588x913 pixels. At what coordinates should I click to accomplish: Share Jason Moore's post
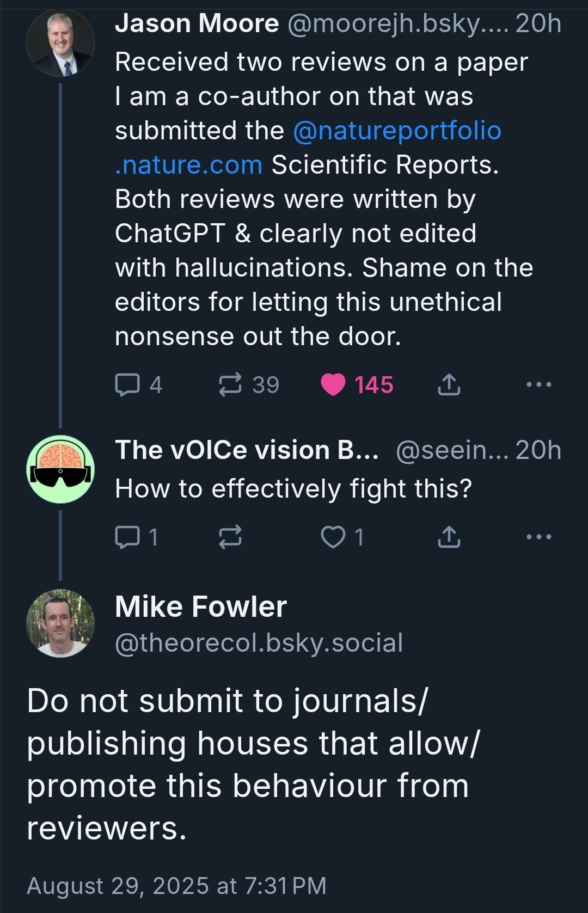coord(449,384)
